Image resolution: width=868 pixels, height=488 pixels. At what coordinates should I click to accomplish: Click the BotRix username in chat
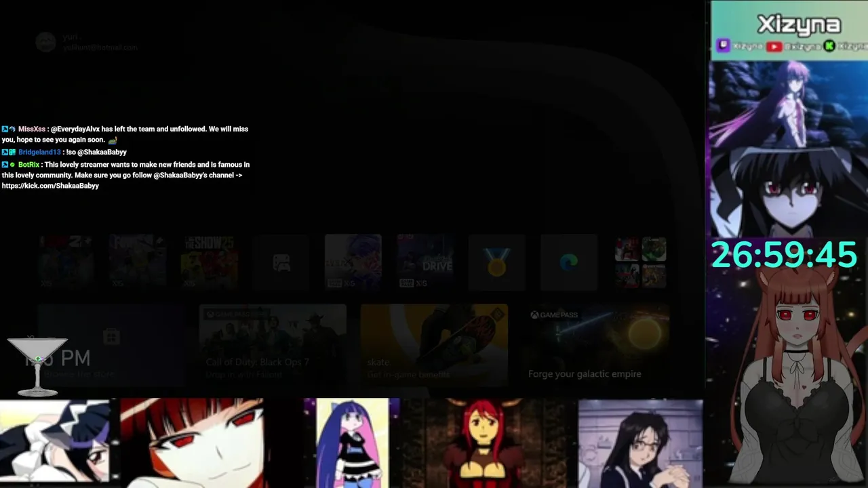pyautogui.click(x=28, y=165)
